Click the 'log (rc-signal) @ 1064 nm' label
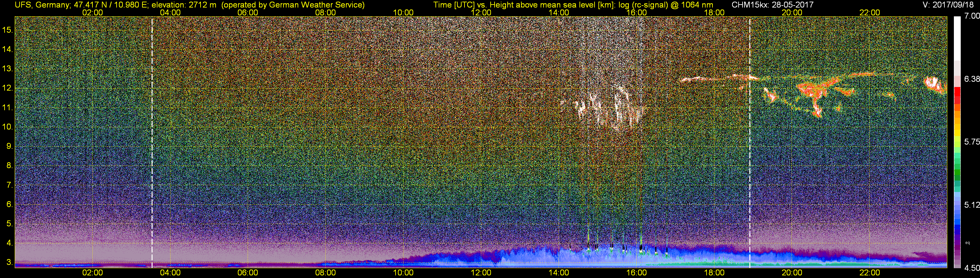This screenshot has height=278, width=980. pos(666,5)
